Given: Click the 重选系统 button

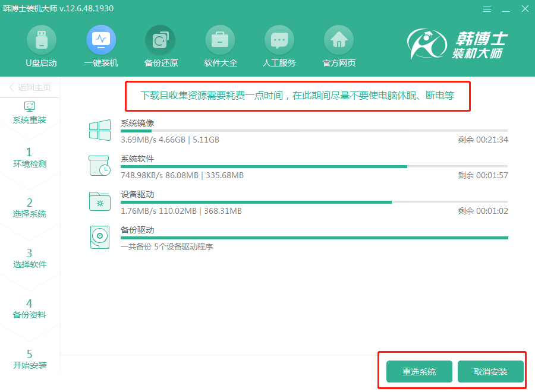Looking at the screenshot, I should coord(418,371).
